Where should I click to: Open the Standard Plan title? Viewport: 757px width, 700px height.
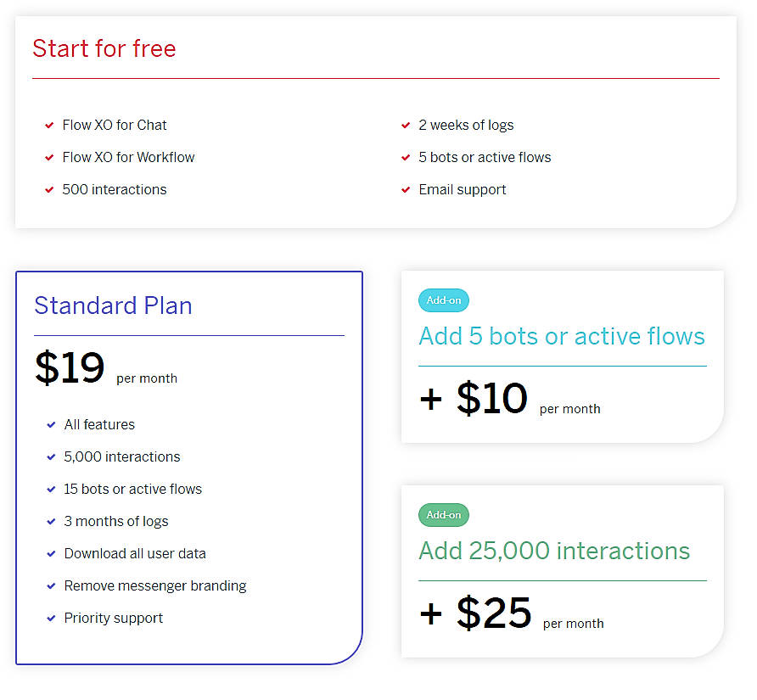pos(113,305)
